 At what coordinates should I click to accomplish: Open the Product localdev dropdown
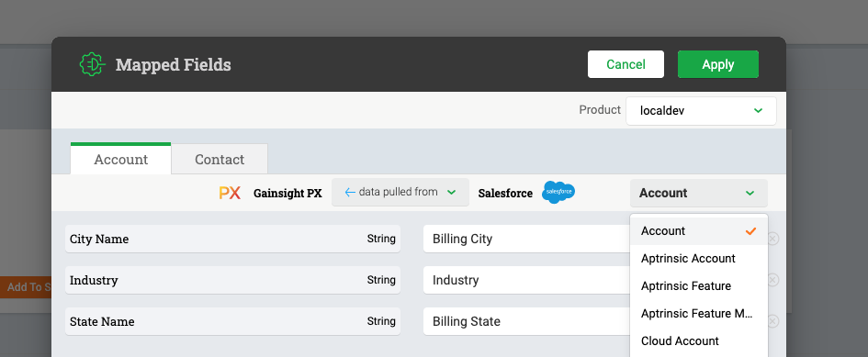click(701, 111)
